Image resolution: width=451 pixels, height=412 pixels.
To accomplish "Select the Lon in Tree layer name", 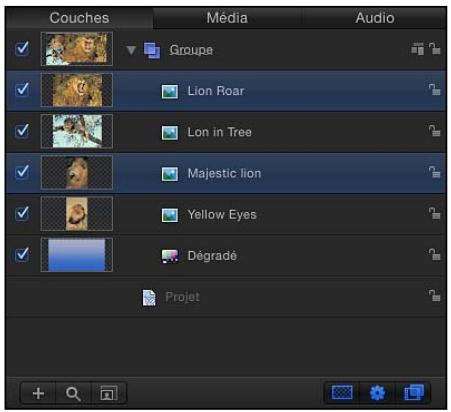I will point(219,132).
